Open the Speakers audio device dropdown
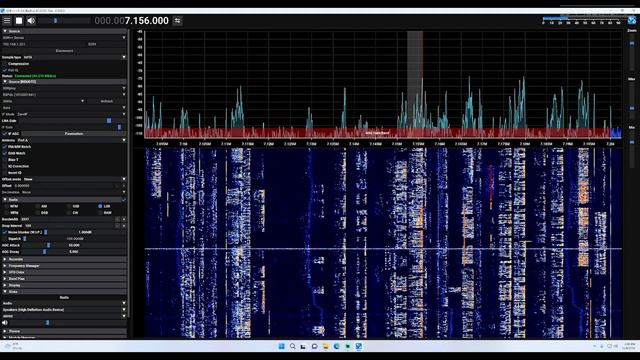This screenshot has width=640, height=360. click(64, 310)
